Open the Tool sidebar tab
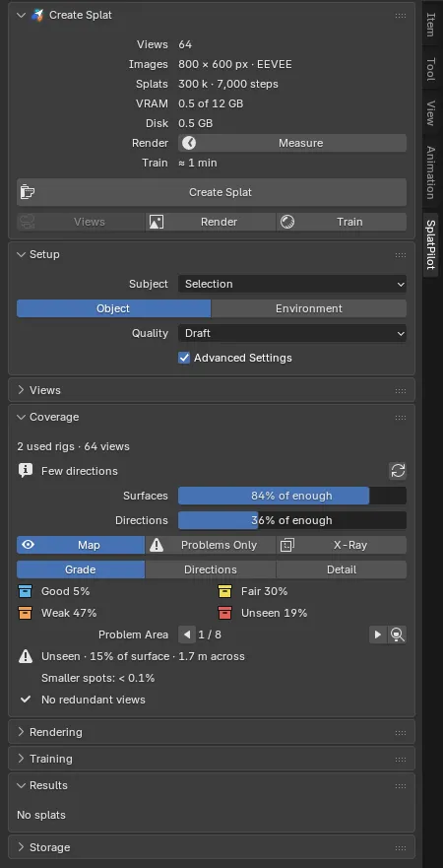443x868 pixels. point(431,69)
